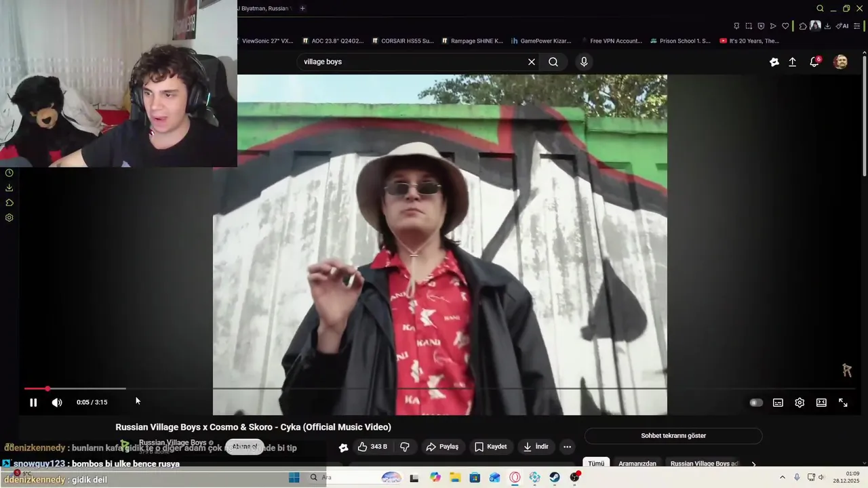This screenshot has width=868, height=488.
Task: Mute the video volume speaker
Action: [57, 403]
